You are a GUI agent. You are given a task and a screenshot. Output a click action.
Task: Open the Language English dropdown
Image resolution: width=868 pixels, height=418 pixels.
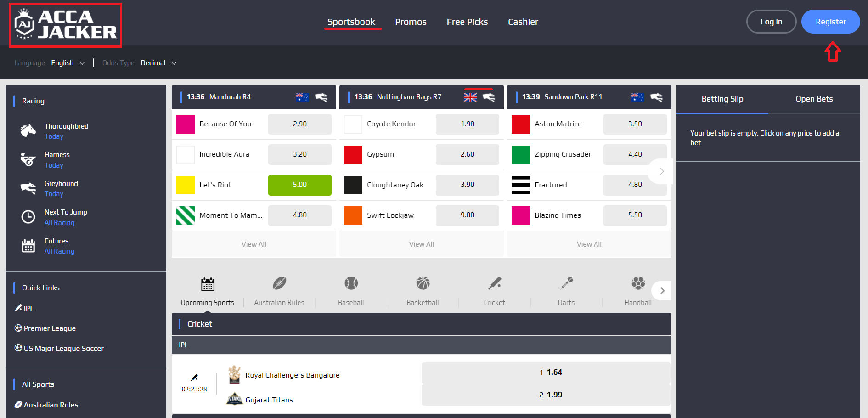68,63
